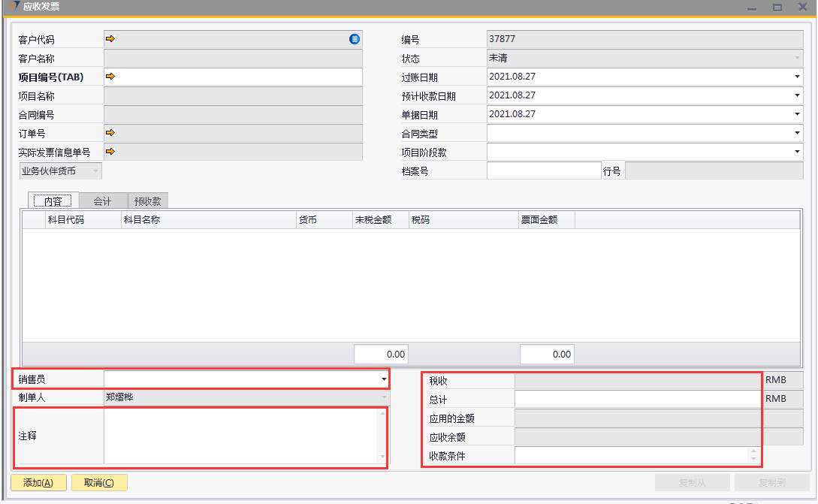Switch to the 预收款 tab
818x504 pixels.
point(148,201)
